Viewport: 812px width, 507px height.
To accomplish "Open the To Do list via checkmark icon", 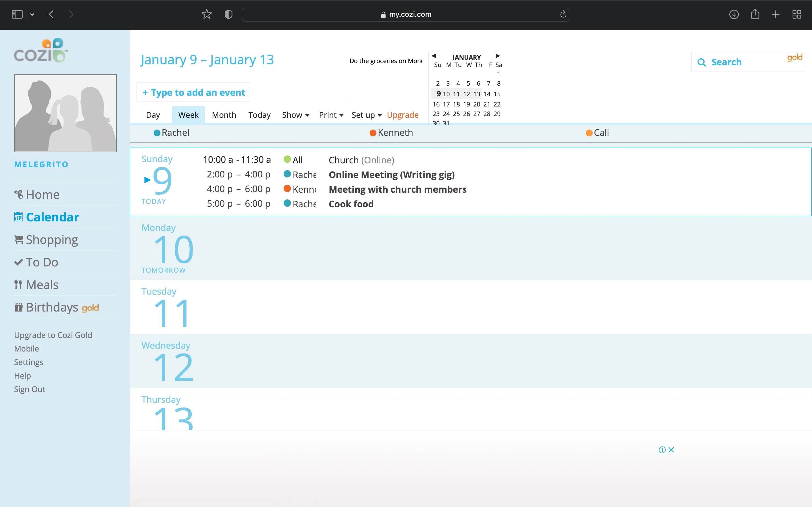I will (18, 262).
